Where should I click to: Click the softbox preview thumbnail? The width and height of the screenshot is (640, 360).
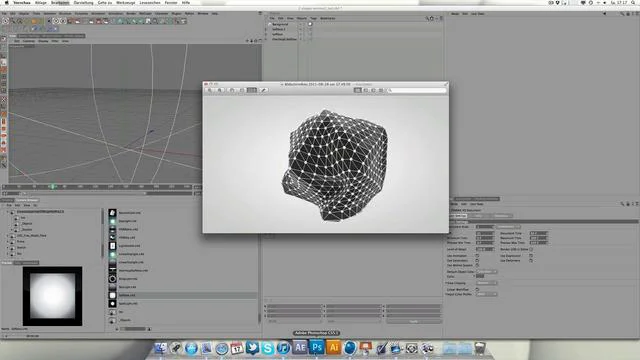click(x=52, y=296)
